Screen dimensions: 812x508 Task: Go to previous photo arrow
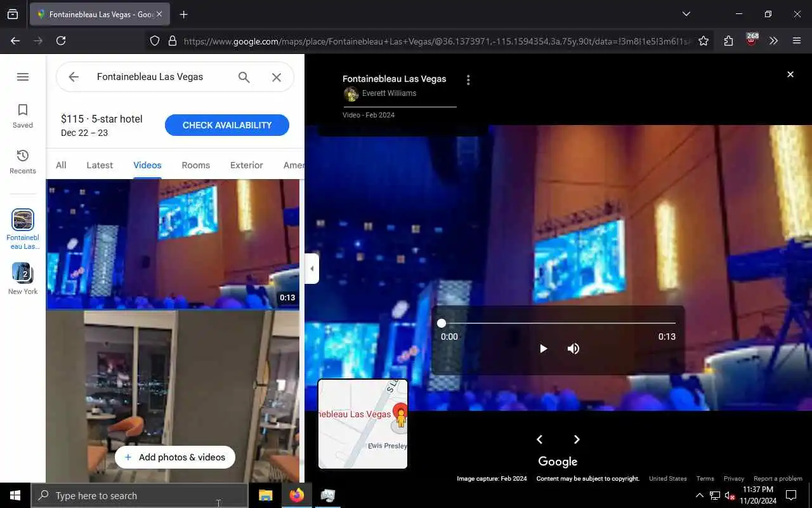tap(539, 439)
